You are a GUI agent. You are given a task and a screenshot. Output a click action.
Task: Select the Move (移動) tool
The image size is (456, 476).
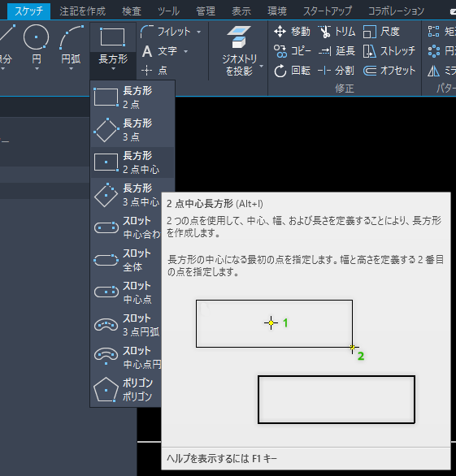[292, 32]
